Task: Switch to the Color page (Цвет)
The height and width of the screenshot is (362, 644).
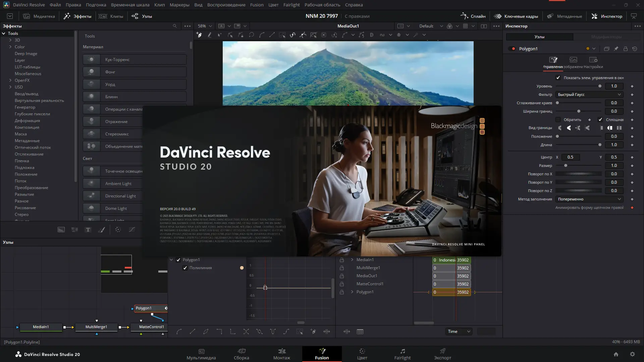Action: click(x=362, y=354)
